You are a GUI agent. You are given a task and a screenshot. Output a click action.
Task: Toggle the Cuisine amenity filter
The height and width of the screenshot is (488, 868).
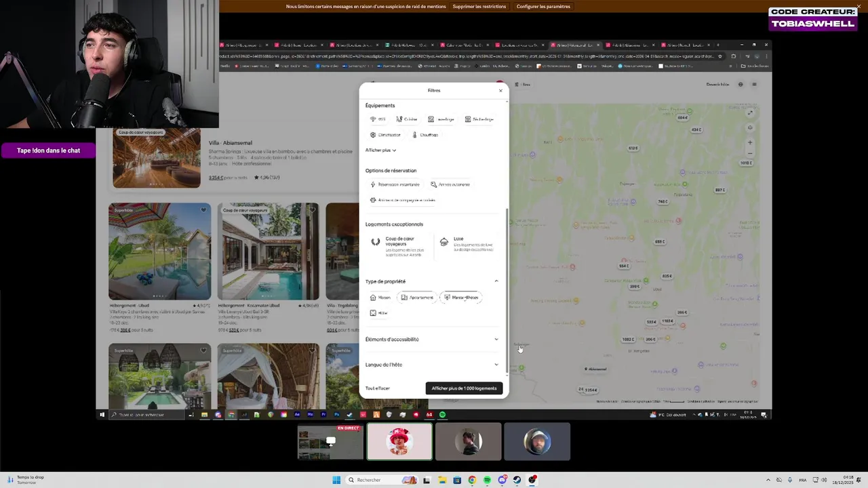[x=407, y=119]
